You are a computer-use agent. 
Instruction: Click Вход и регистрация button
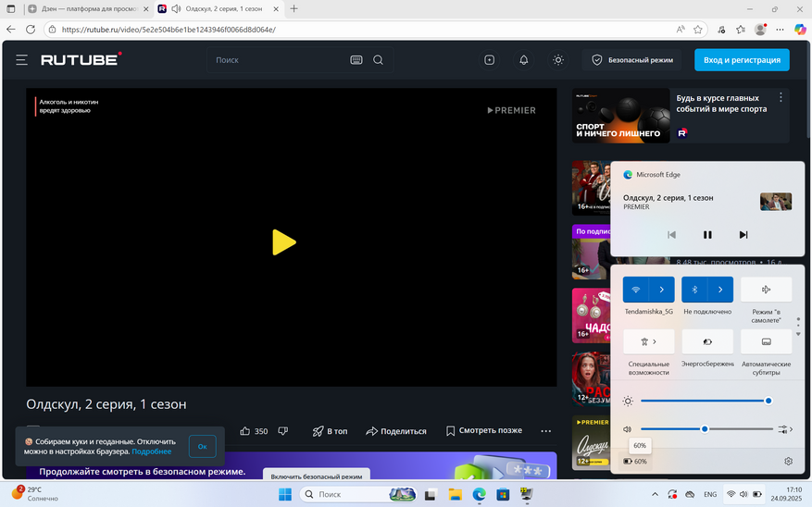(x=742, y=60)
